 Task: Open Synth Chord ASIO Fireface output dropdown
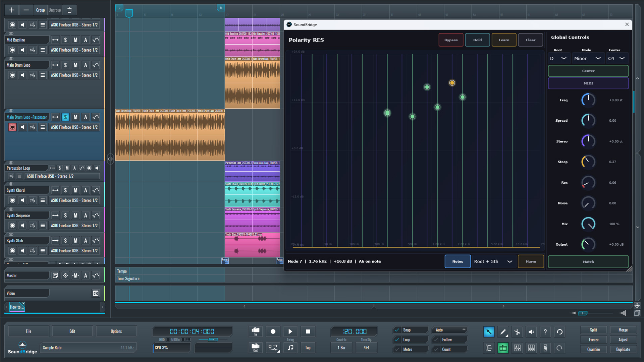pyautogui.click(x=74, y=200)
